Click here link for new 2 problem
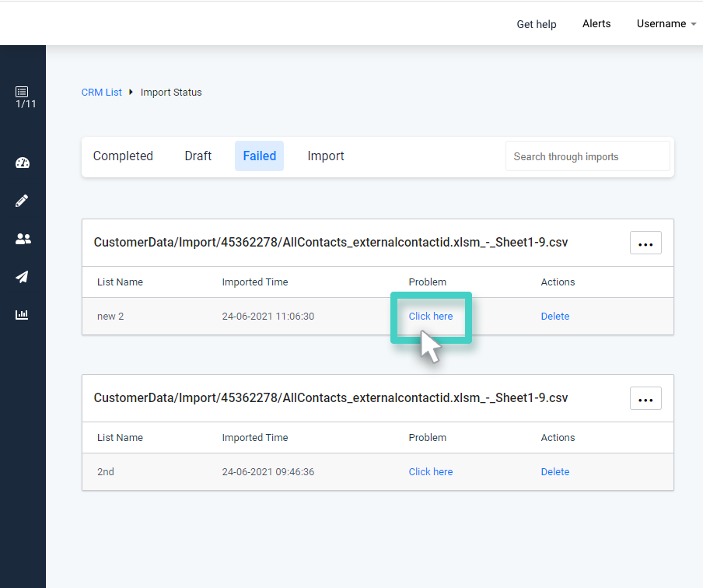This screenshot has height=588, width=703. [x=430, y=317]
